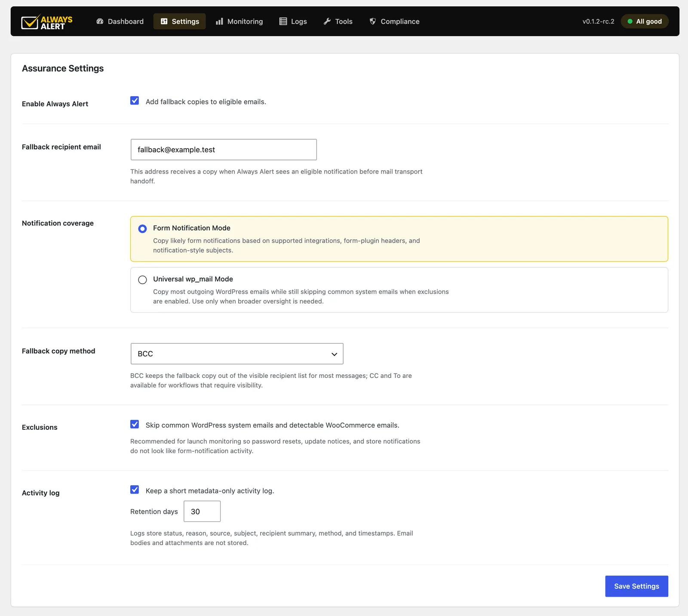Click the 'Recommended for launch monitoring' help text
This screenshot has width=688, height=616.
(x=275, y=446)
